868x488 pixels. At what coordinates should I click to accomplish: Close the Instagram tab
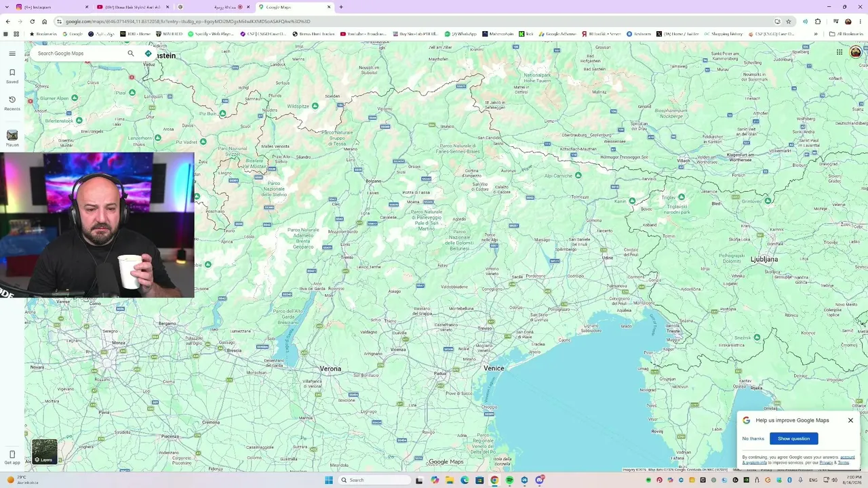(87, 7)
